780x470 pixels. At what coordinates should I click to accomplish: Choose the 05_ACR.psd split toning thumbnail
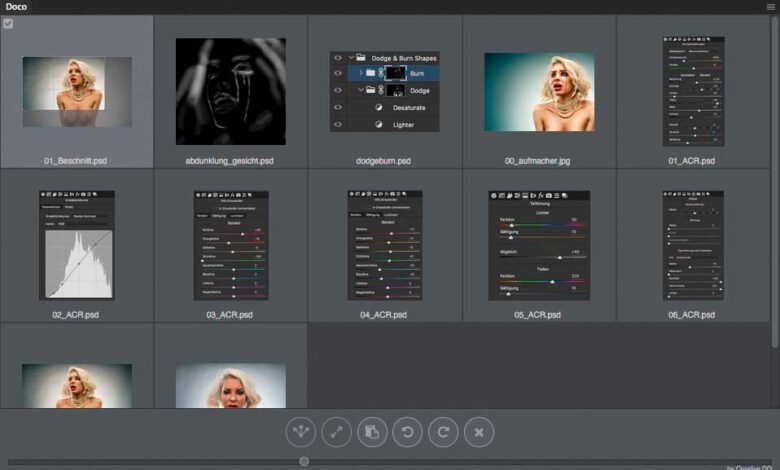(x=539, y=245)
